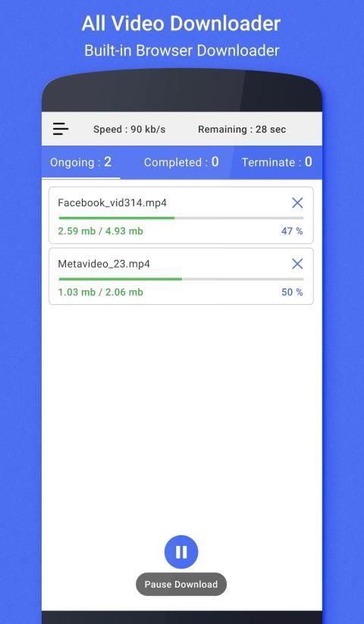
Task: Switch to the Completed tab
Action: (x=181, y=162)
